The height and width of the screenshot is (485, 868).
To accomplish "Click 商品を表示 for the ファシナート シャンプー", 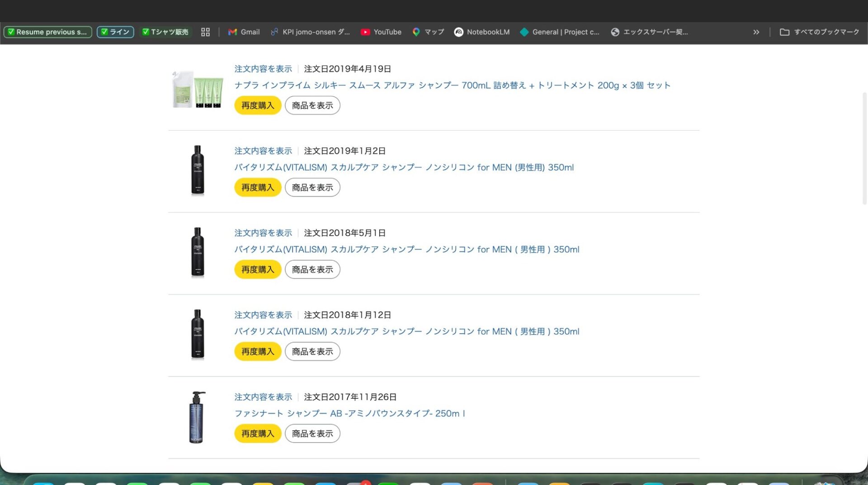I will click(x=312, y=433).
